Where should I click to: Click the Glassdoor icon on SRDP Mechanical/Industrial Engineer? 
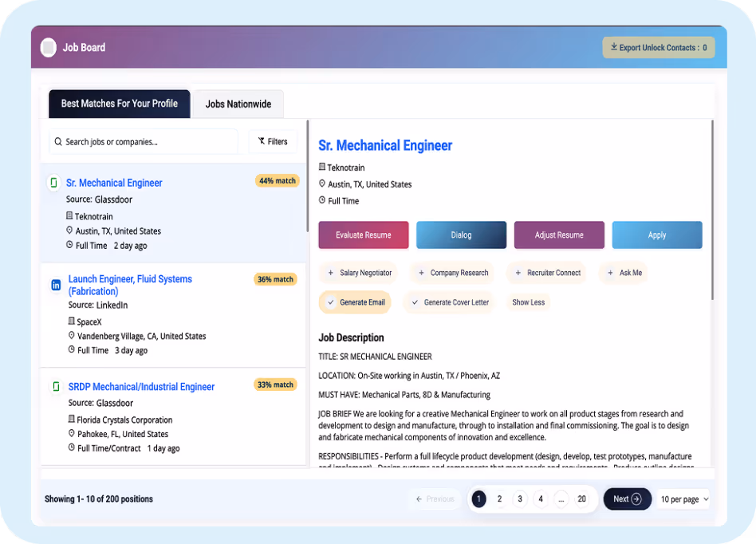(56, 386)
